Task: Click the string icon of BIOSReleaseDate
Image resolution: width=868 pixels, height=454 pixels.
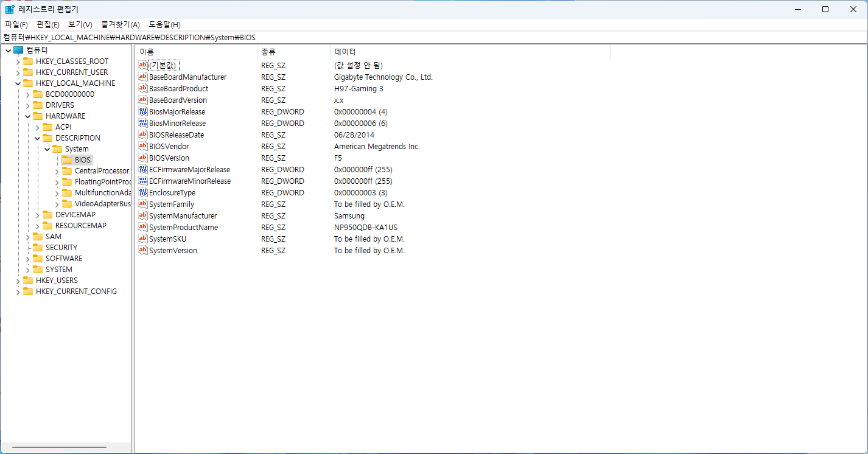Action: tap(143, 134)
